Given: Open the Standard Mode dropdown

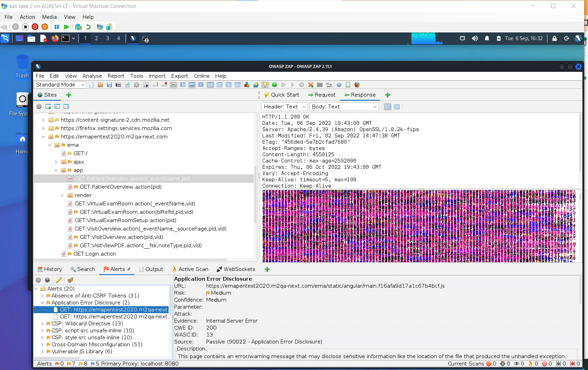Looking at the screenshot, I should pos(59,84).
